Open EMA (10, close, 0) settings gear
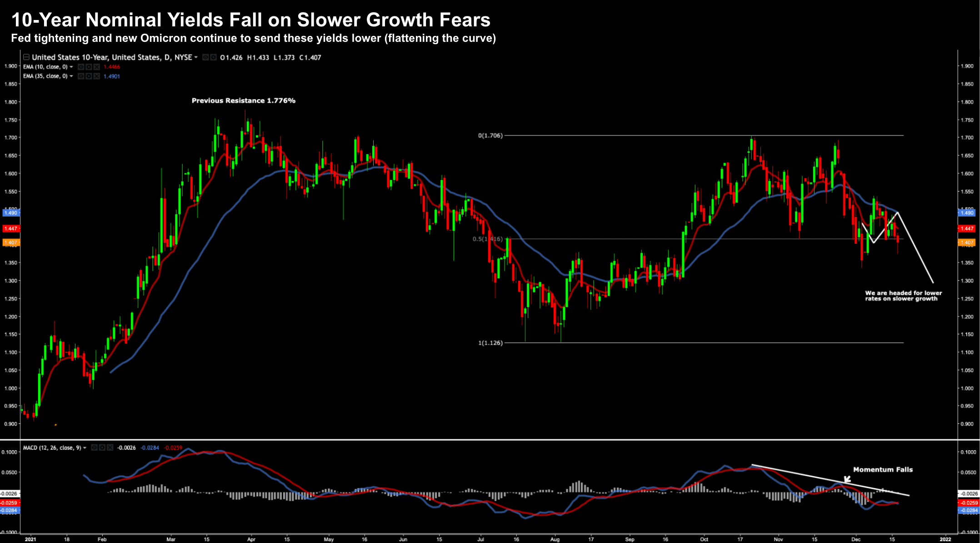This screenshot has height=543, width=980. [89, 67]
